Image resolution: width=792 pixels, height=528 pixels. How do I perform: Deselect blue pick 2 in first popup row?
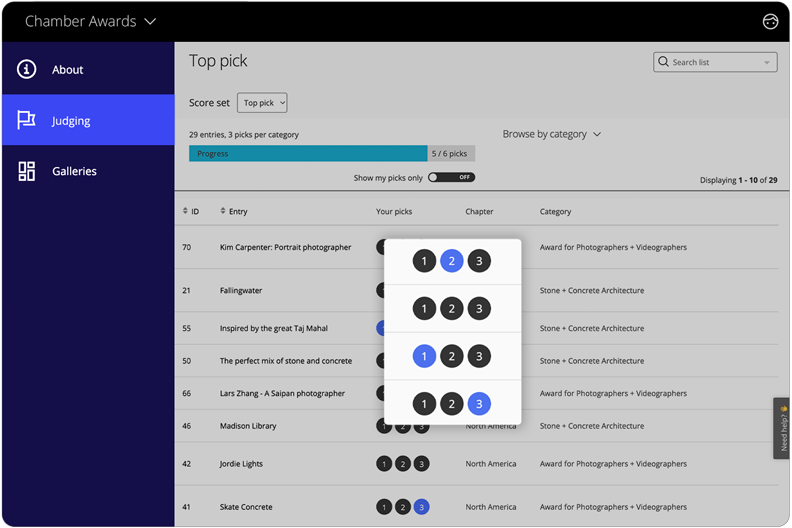pyautogui.click(x=452, y=261)
